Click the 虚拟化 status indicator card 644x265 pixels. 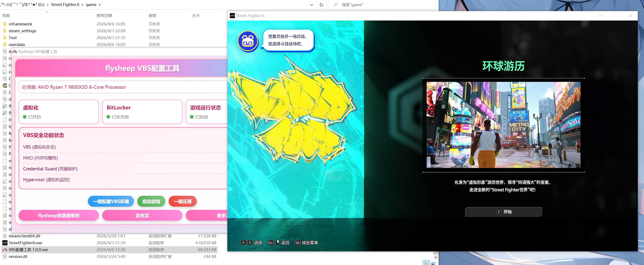tap(59, 112)
